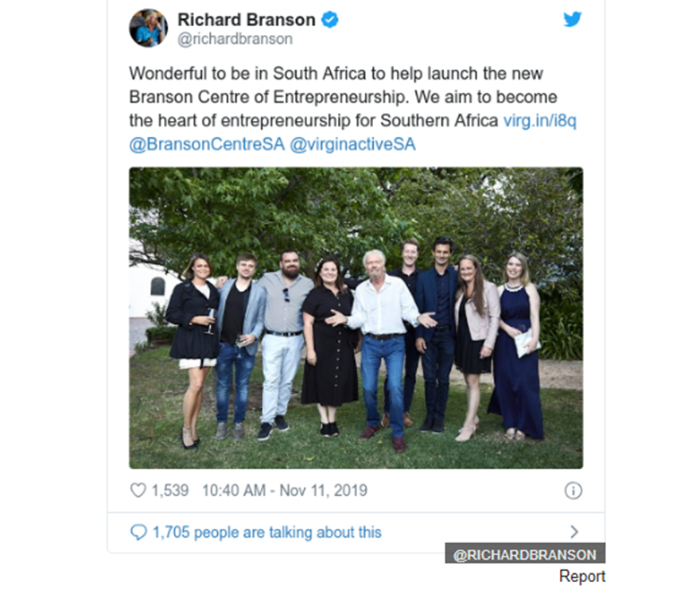Open the virg.in/i8q short link
700x594 pixels.
[x=539, y=121]
